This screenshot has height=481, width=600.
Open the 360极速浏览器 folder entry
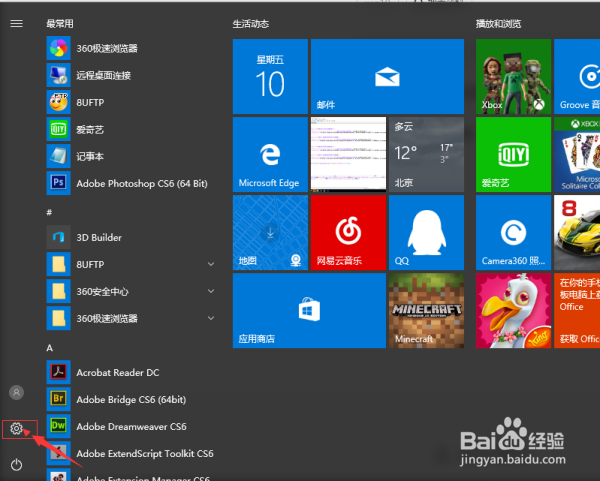coord(130,318)
